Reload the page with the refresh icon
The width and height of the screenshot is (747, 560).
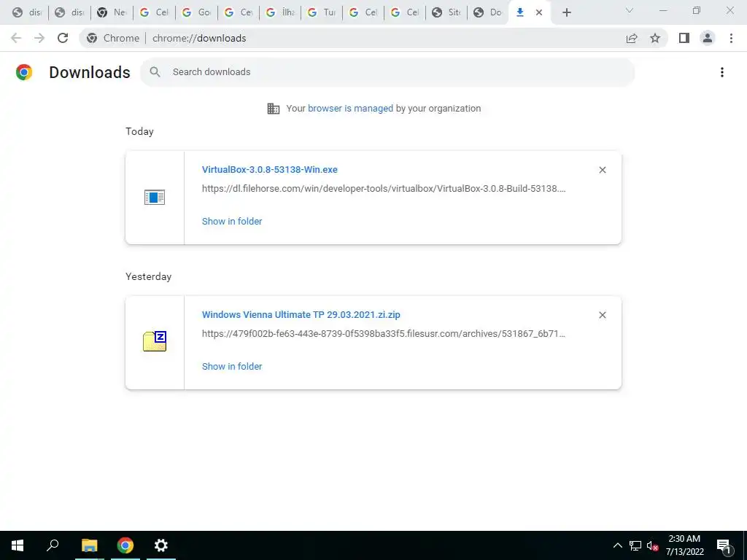pos(63,38)
